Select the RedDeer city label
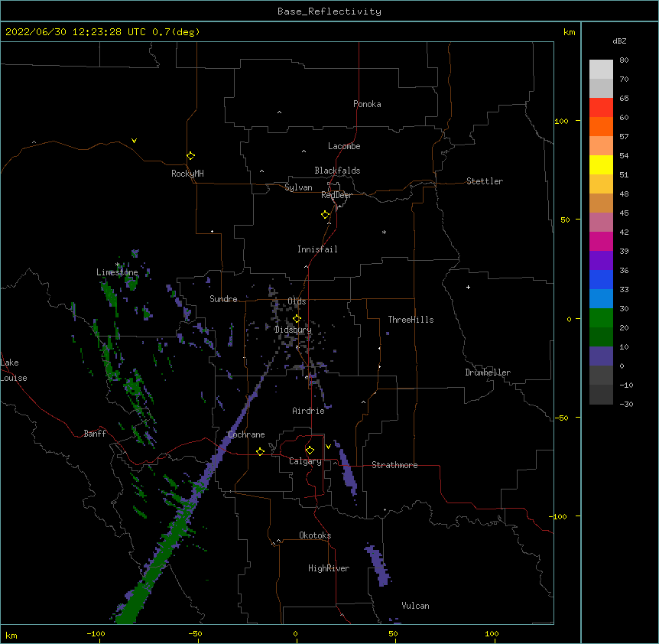659x644 pixels. coord(336,195)
